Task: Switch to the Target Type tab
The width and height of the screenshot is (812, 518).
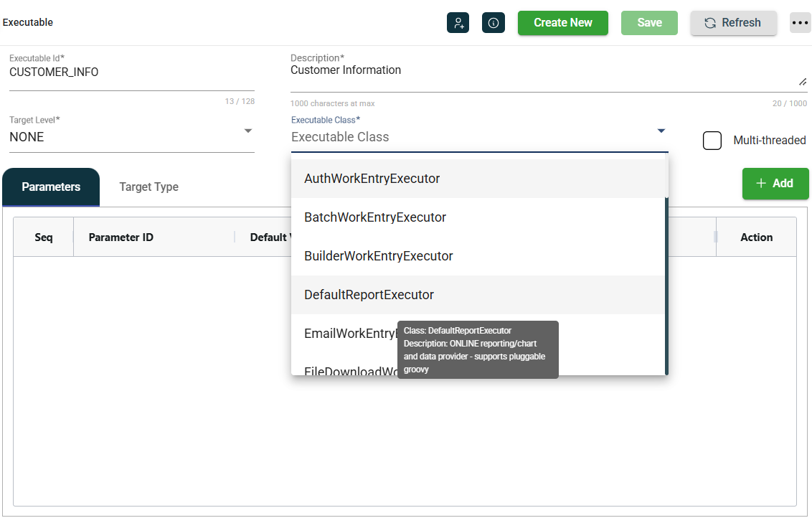Action: click(148, 187)
